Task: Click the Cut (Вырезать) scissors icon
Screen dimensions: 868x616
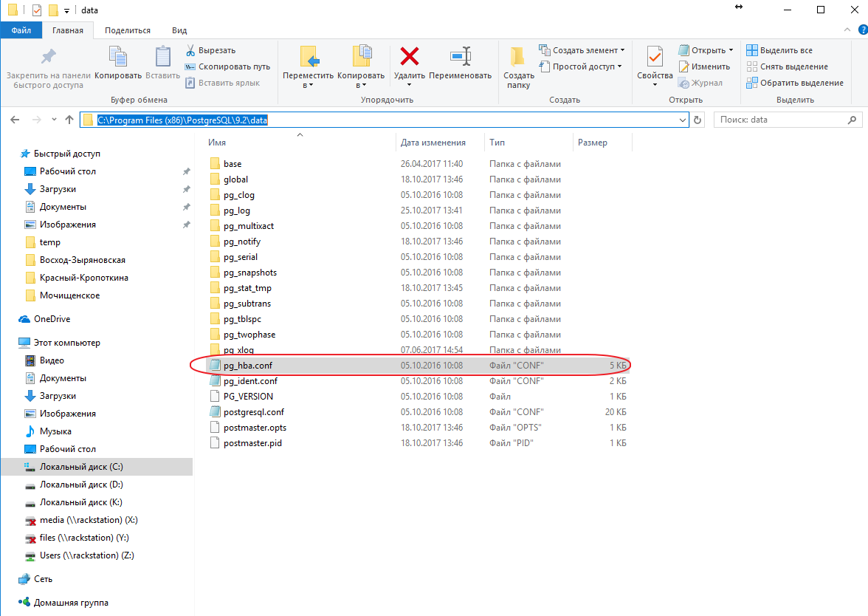Action: coord(190,50)
